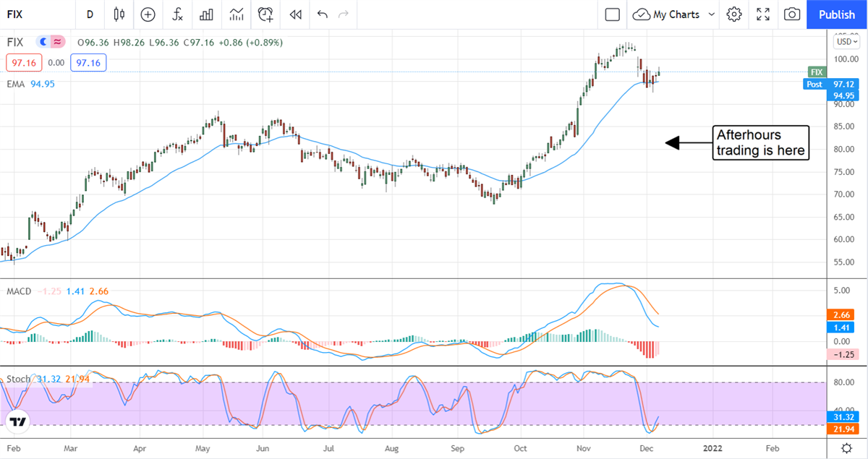Take a chart snapshot with the camera icon
The width and height of the screenshot is (868, 459).
pyautogui.click(x=792, y=14)
